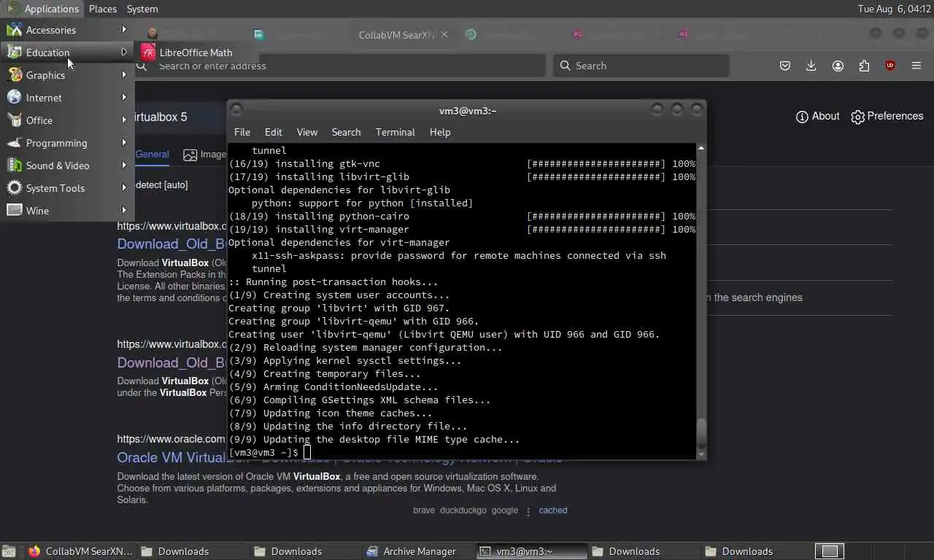
Task: Click terminal scrollbar down arrow
Action: (701, 455)
